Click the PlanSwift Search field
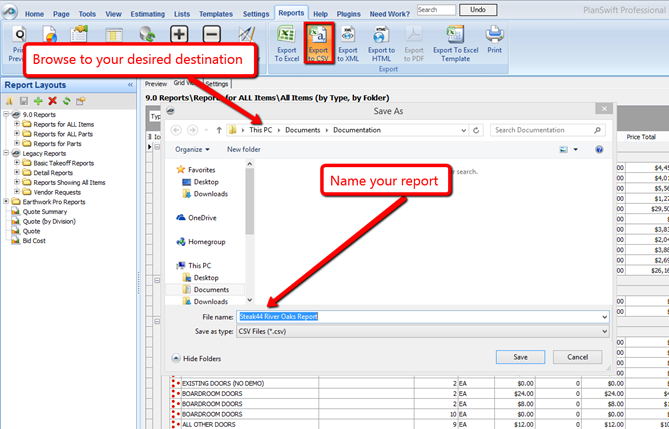Viewport: 669px width, 429px height. coord(436,9)
